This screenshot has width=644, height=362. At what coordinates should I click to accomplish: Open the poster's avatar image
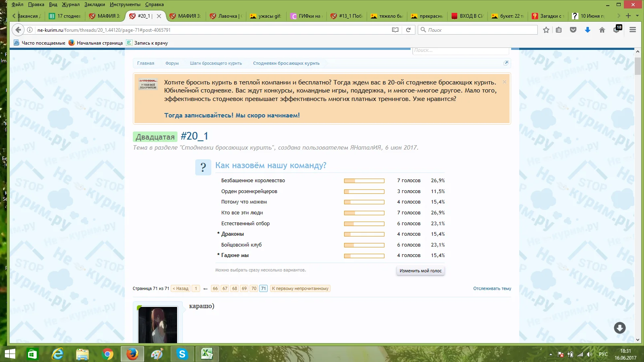pyautogui.click(x=158, y=325)
